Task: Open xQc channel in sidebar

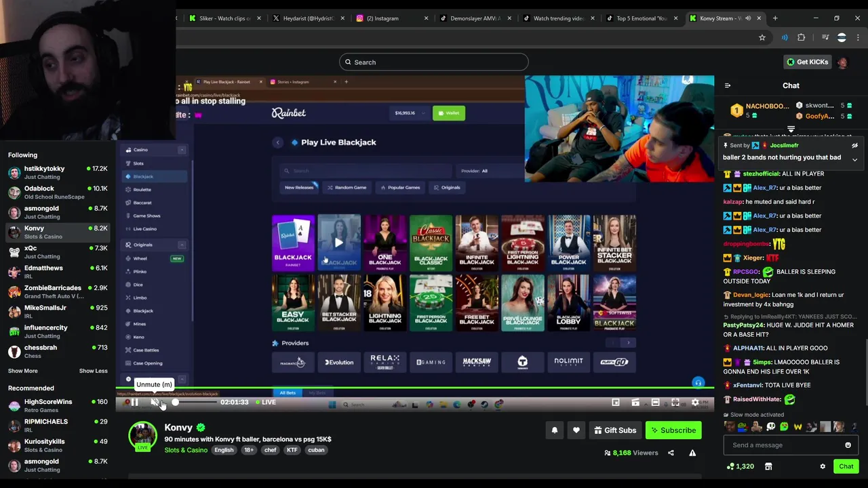Action: pos(58,252)
